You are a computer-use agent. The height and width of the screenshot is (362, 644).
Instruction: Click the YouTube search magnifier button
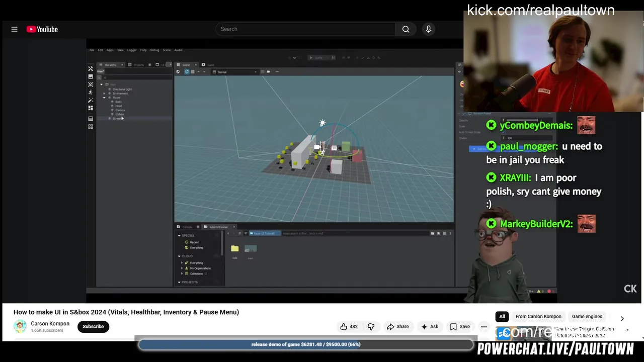pos(406,29)
